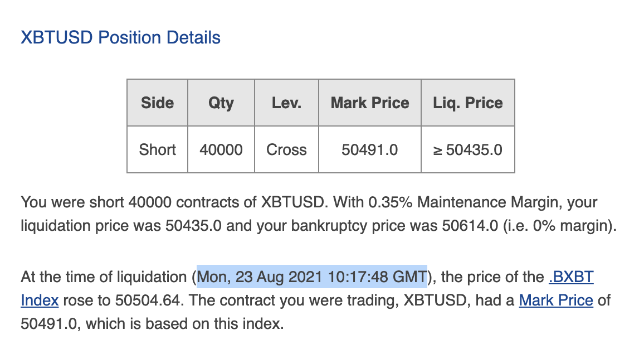
Task: Click the XBTUSD Position Details heading
Action: point(120,37)
